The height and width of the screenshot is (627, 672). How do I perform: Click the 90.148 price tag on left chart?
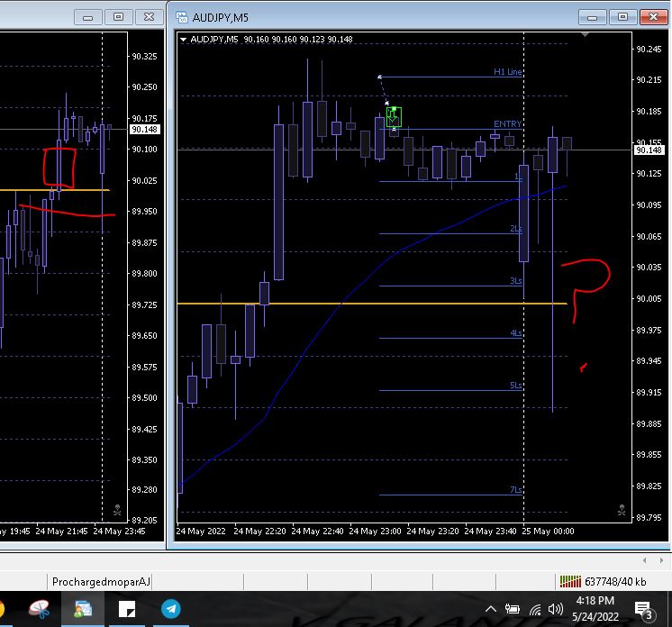click(144, 130)
